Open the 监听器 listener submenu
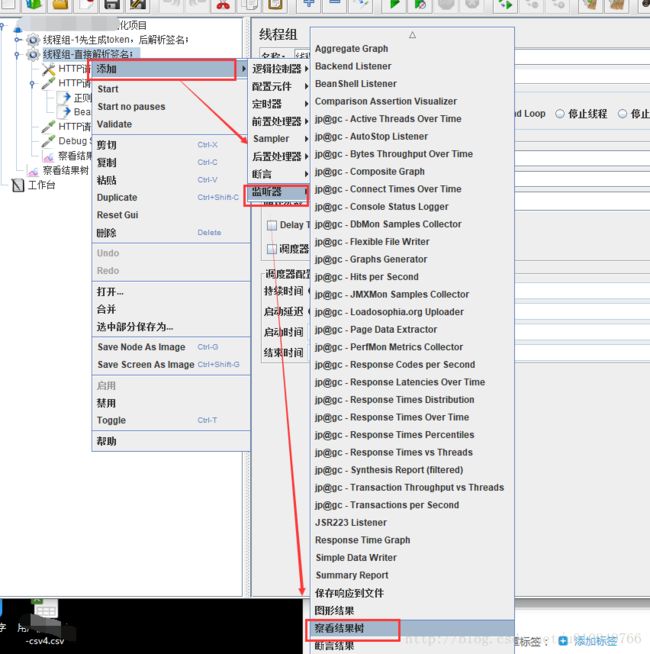This screenshot has width=650, height=654. (277, 192)
